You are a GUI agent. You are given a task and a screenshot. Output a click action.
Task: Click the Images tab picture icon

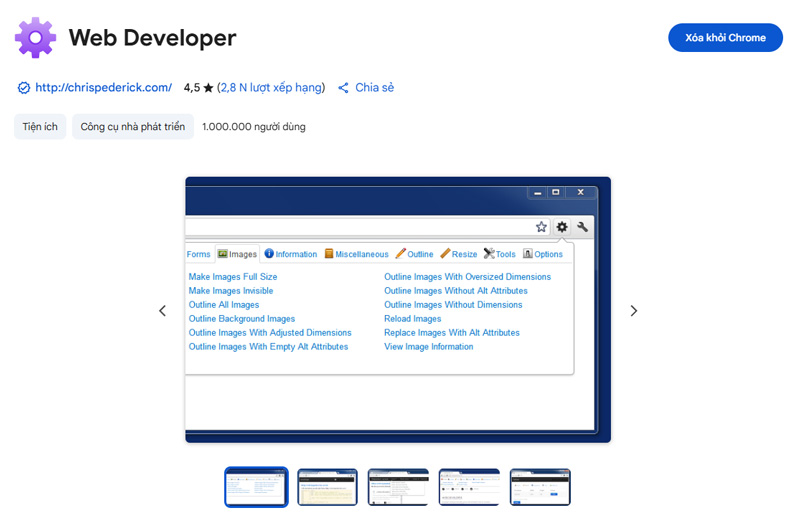click(x=222, y=254)
